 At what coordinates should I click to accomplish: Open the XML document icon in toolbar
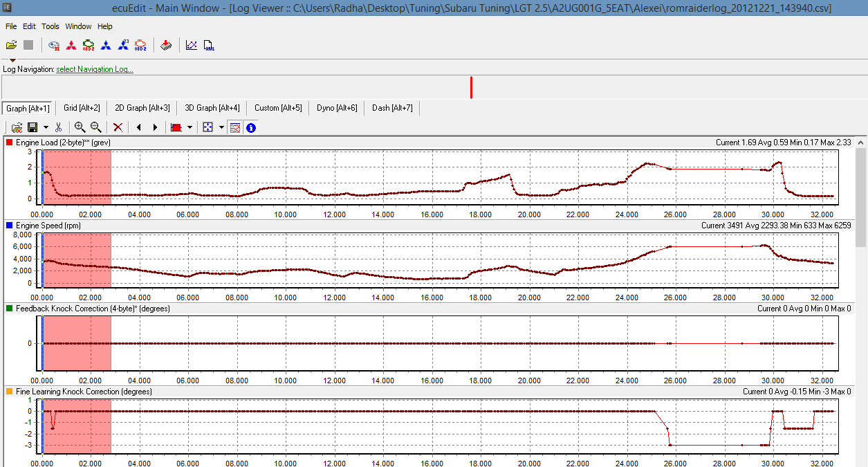209,45
